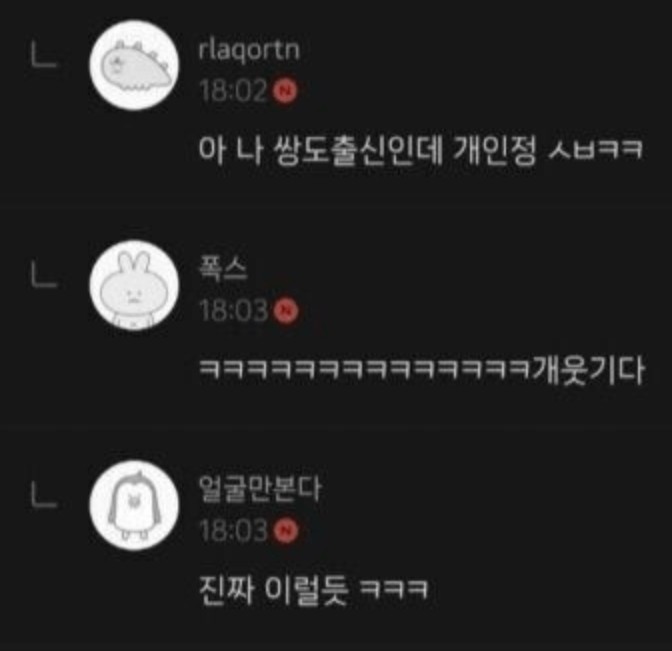Click the 18:03 timestamp under 얼굴만본다
The height and width of the screenshot is (651, 672).
click(234, 531)
